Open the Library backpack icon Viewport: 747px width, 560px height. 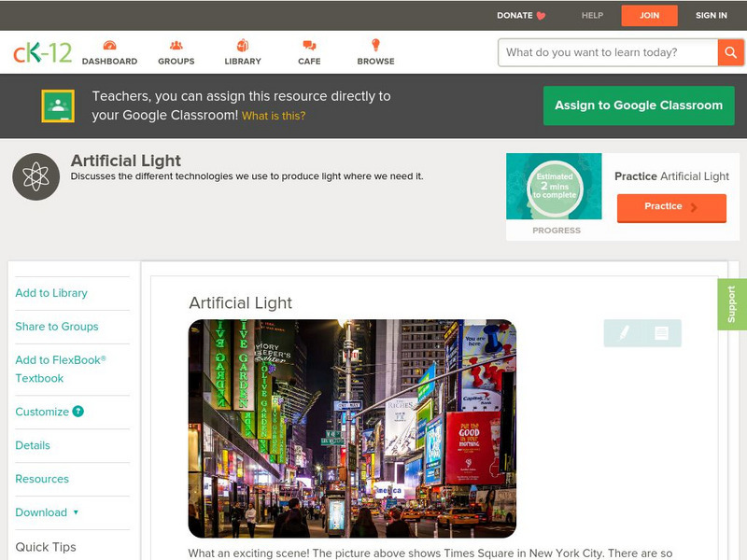(x=243, y=45)
